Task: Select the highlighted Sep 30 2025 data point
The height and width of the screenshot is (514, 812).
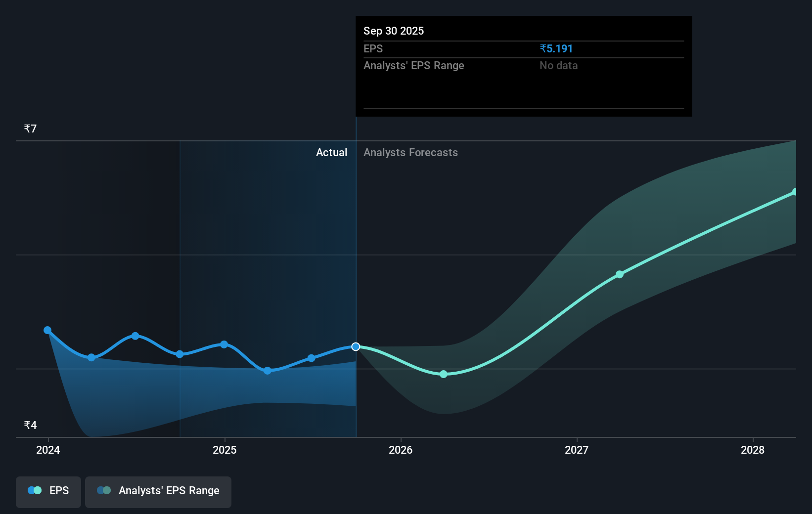Action: pyautogui.click(x=355, y=347)
